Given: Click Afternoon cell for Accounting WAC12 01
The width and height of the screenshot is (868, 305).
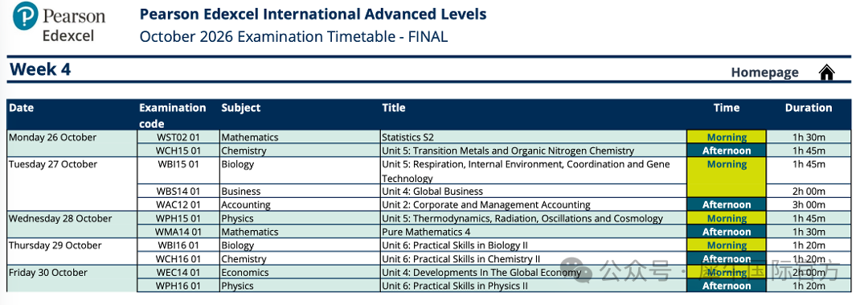Looking at the screenshot, I should [727, 204].
